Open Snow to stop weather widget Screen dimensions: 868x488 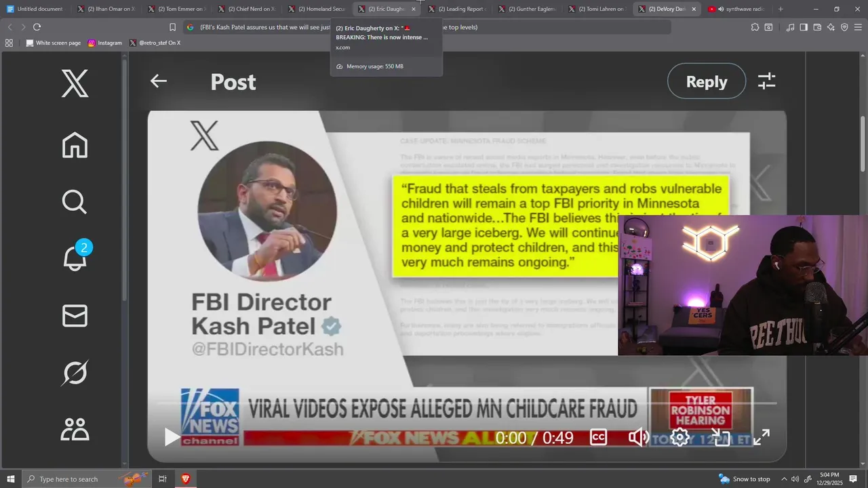(x=745, y=479)
